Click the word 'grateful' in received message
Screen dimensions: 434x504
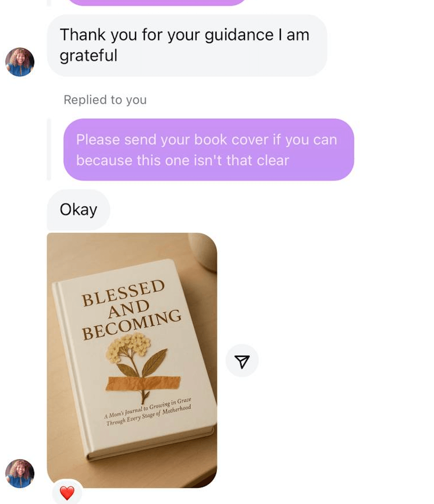(x=88, y=56)
